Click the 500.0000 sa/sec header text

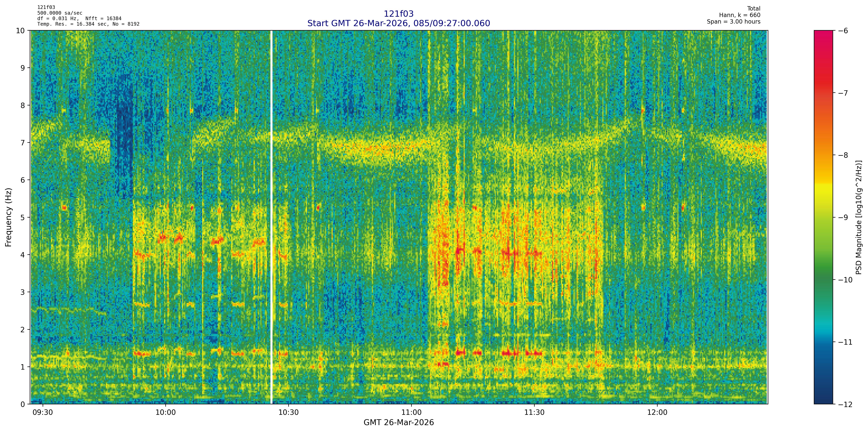[x=60, y=13]
